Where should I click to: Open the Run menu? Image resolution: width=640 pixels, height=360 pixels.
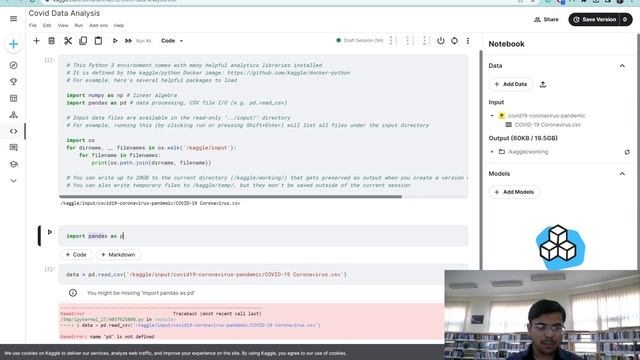79,25
